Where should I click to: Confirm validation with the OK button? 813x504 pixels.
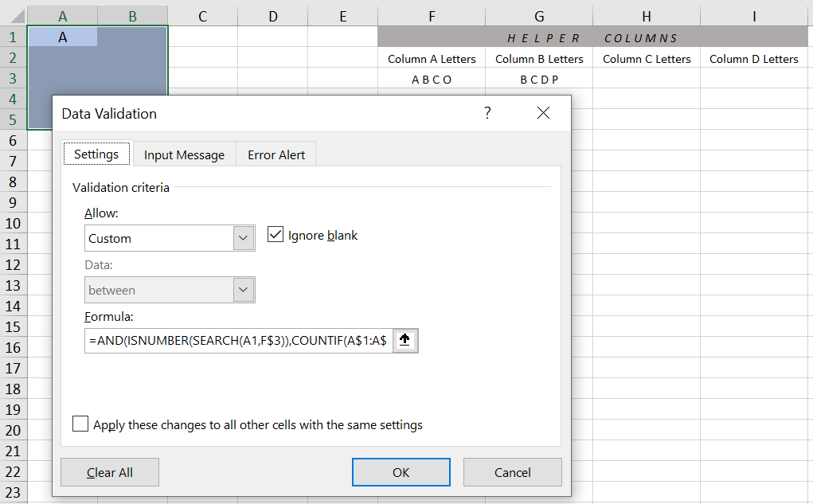[401, 471]
